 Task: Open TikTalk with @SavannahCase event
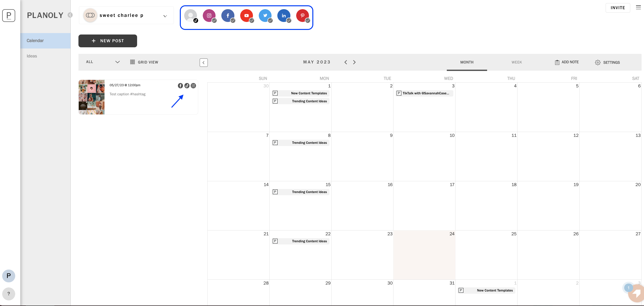424,93
